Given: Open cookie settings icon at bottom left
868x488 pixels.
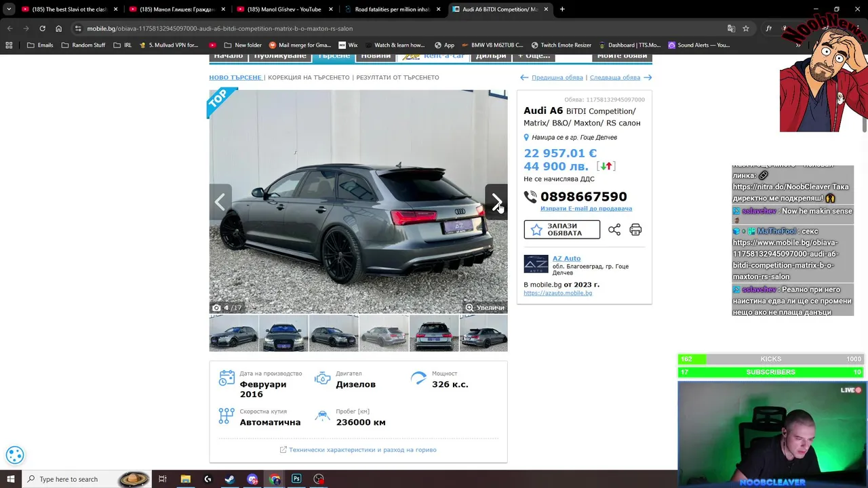Looking at the screenshot, I should pyautogui.click(x=15, y=455).
